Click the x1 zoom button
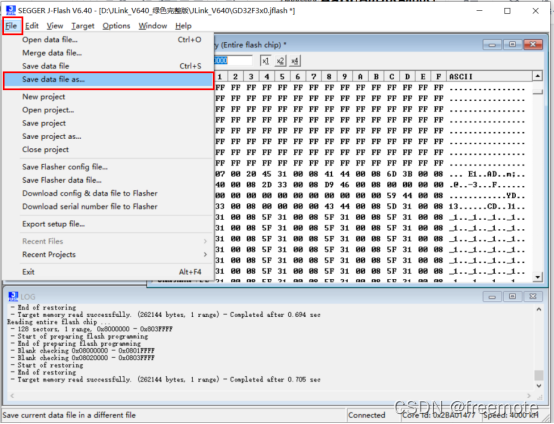The image size is (554, 424). tap(265, 61)
